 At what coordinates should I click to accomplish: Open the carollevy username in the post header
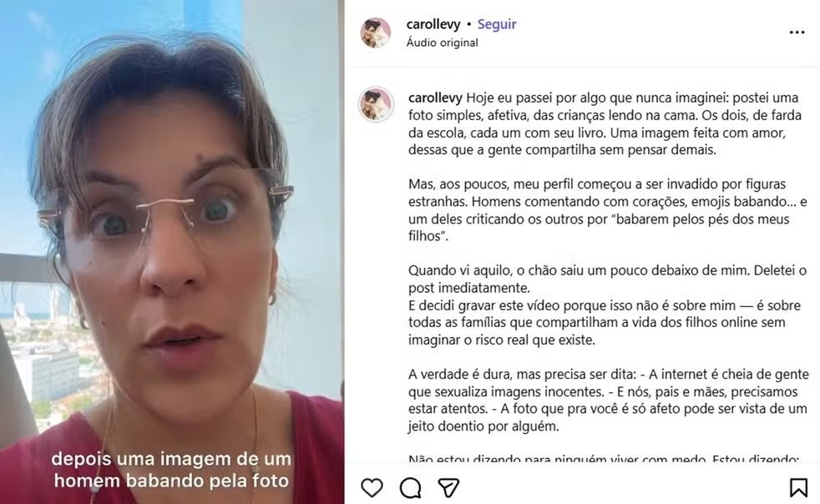pos(433,24)
